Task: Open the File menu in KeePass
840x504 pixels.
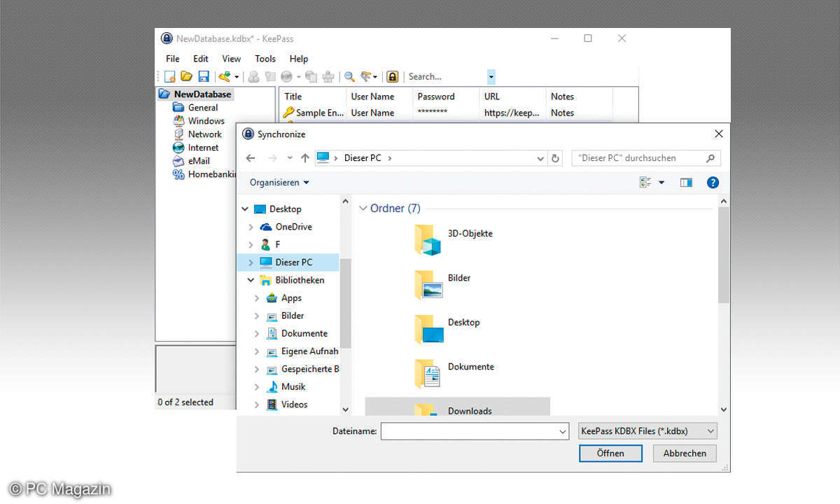Action: (x=172, y=59)
